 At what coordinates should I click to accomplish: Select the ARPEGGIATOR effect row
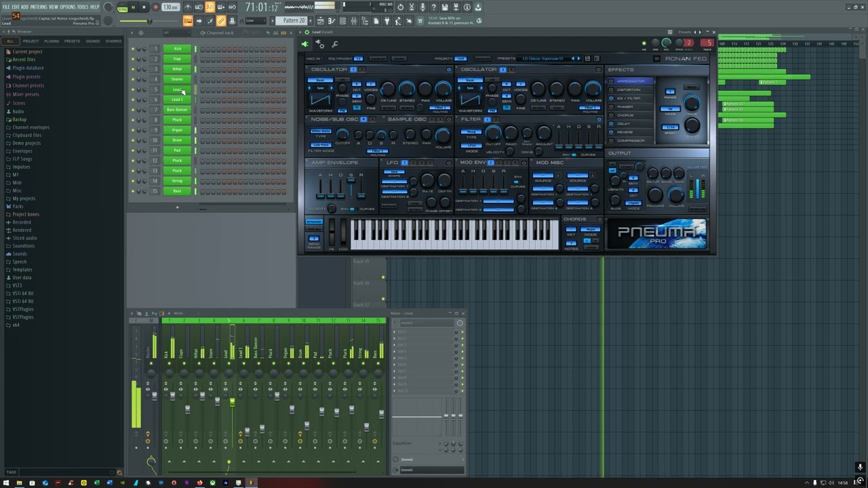coord(630,81)
